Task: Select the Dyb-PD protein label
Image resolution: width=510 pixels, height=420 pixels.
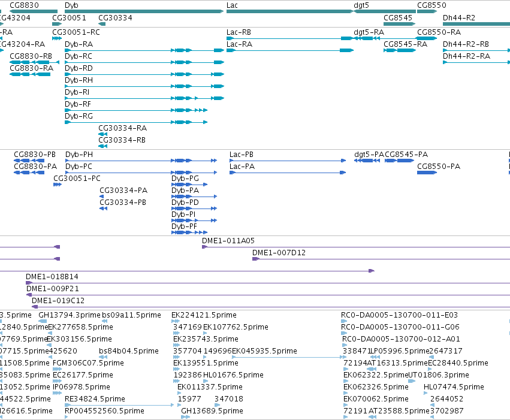Action: [x=185, y=203]
